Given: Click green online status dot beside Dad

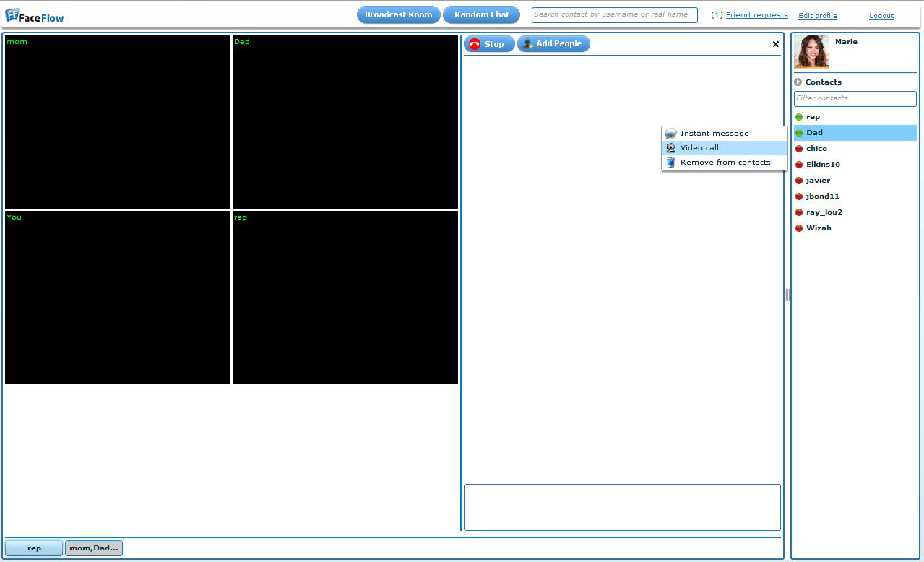Looking at the screenshot, I should (799, 133).
